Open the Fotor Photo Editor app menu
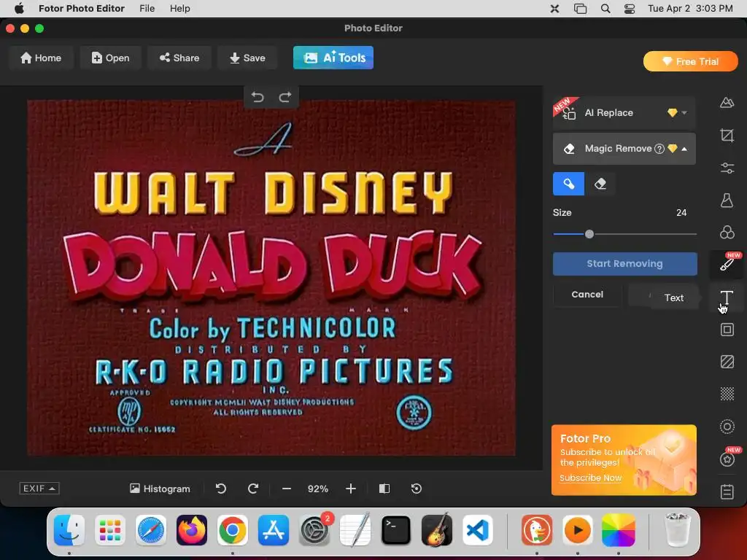The width and height of the screenshot is (747, 560). (82, 8)
